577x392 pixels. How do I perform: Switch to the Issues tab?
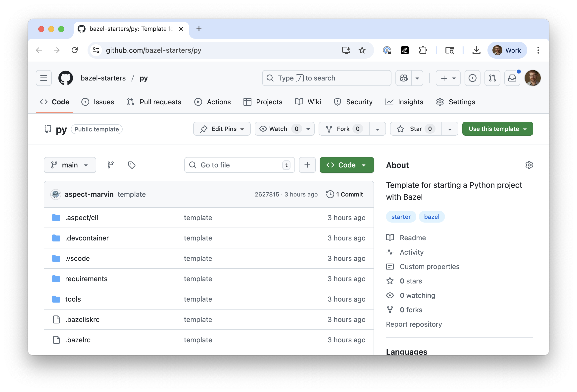pyautogui.click(x=98, y=102)
